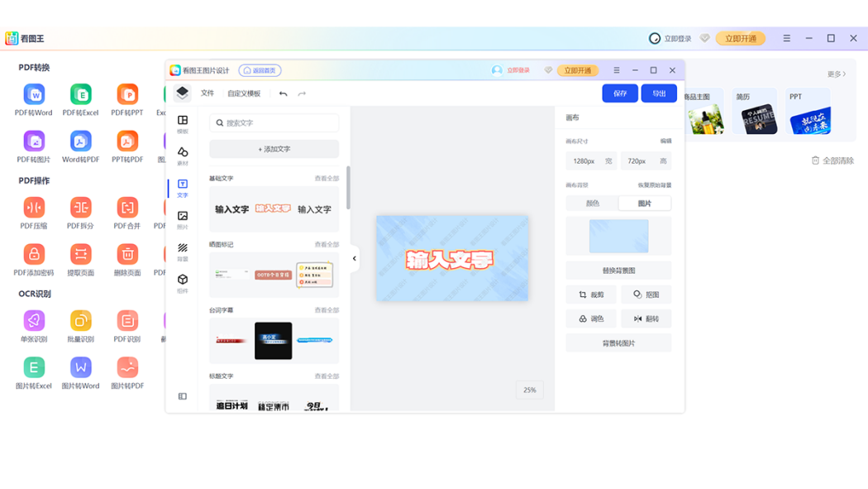Viewport: 868px width, 489px height.
Task: Toggle sidebar panel icon at bottom left
Action: [182, 396]
